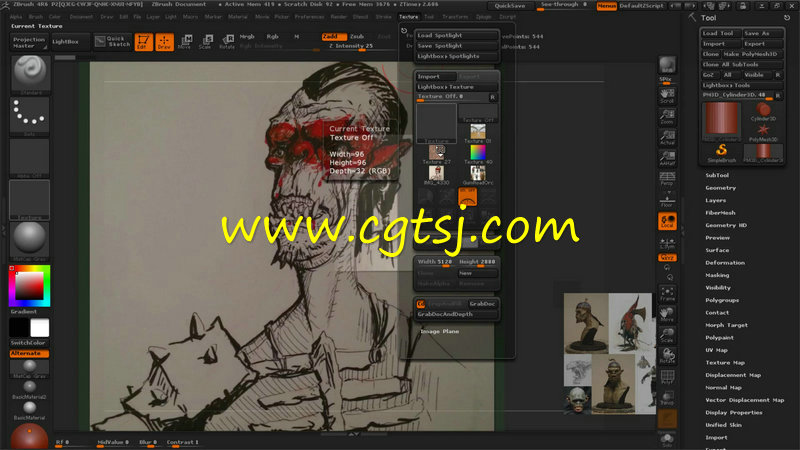Screen dimensions: 800x450
Task: Expand the Geometry section
Action: click(x=720, y=188)
